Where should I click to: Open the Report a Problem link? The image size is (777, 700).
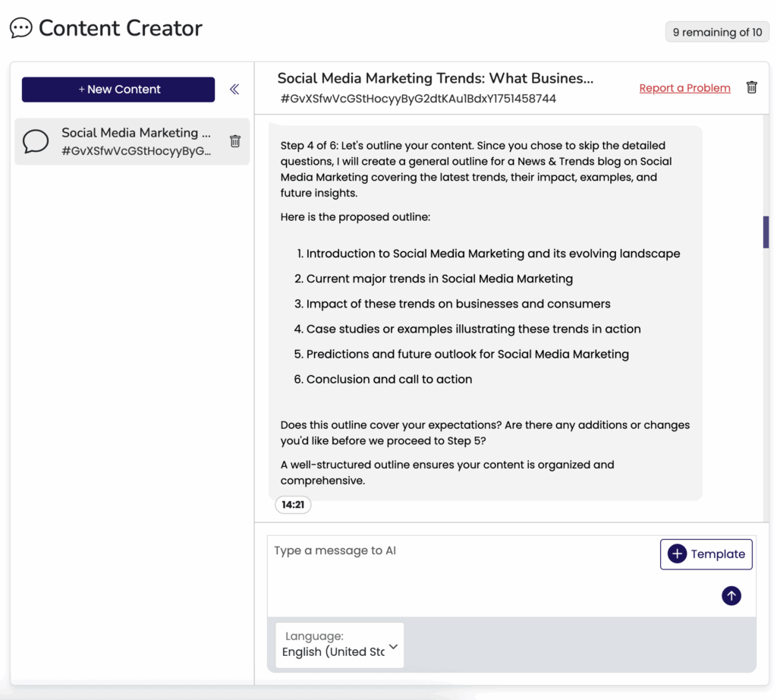tap(685, 88)
